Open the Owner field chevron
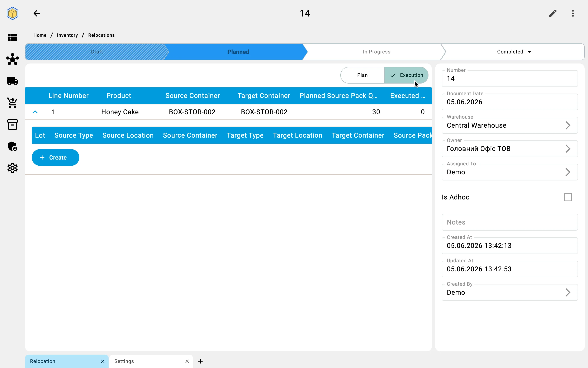 (x=568, y=149)
